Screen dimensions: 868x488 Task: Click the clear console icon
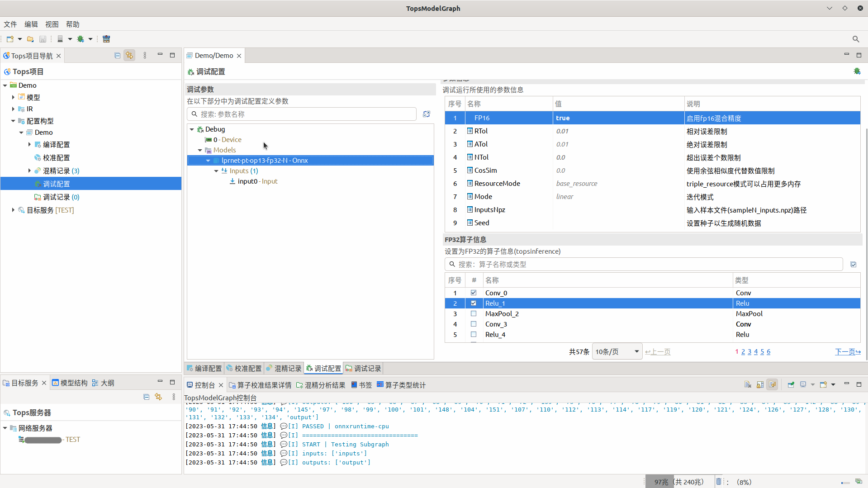point(748,384)
